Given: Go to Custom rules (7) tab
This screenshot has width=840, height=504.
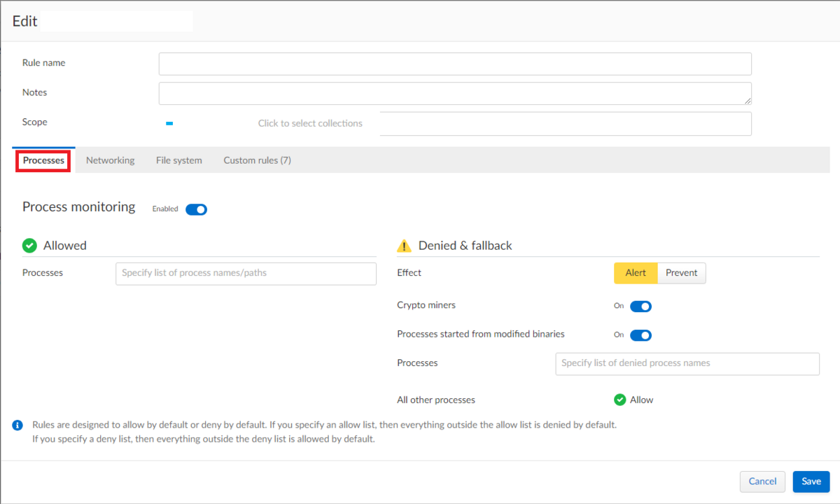Looking at the screenshot, I should point(257,160).
